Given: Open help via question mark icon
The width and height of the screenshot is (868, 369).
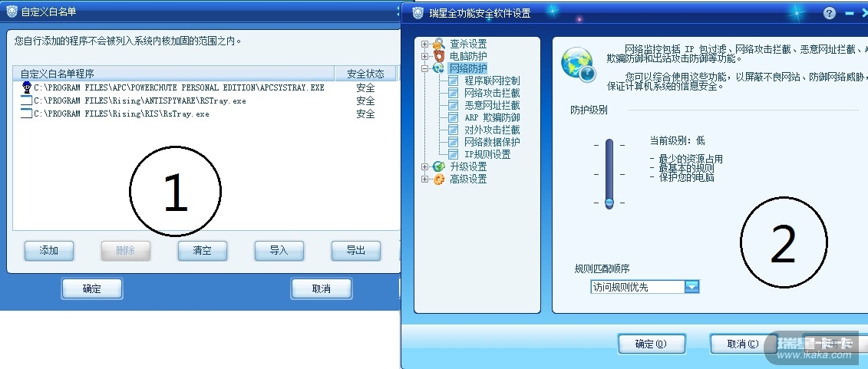Looking at the screenshot, I should click(x=830, y=13).
